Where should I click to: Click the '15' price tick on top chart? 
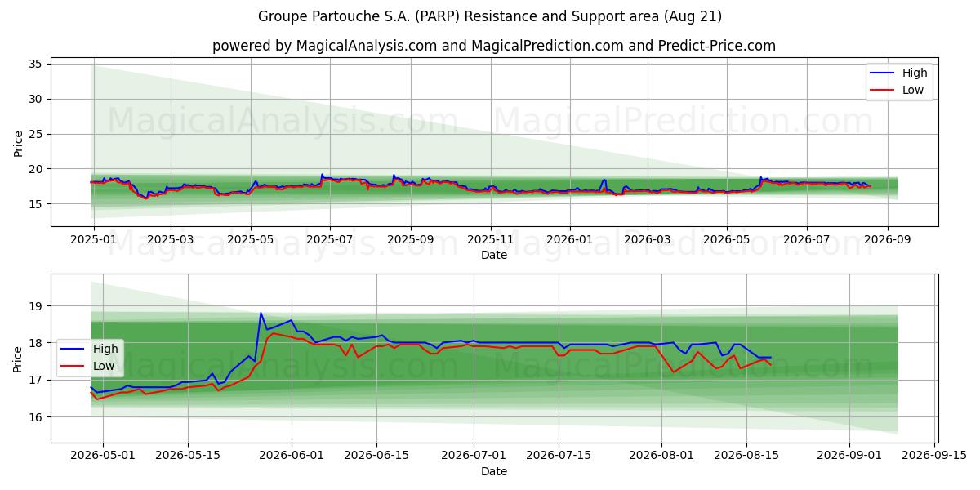tap(36, 204)
